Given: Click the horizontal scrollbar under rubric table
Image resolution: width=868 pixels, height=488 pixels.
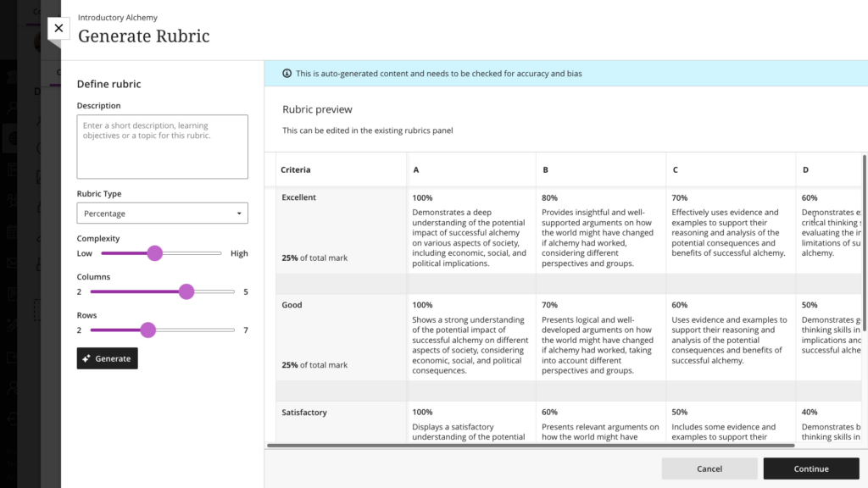Looking at the screenshot, I should pos(531,446).
